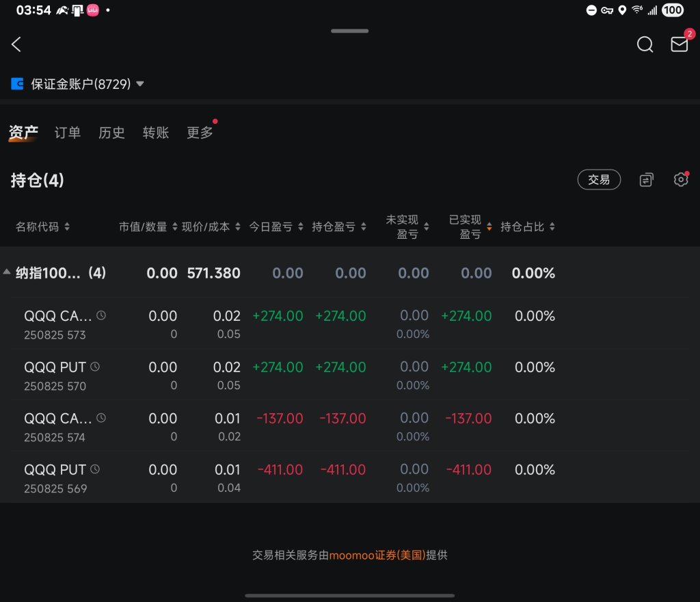
Task: Click clock icon beside QQQ PUT 570
Action: click(x=95, y=367)
